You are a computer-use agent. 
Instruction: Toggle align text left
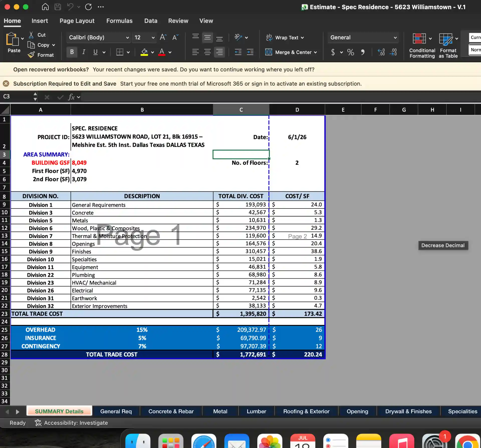[195, 52]
